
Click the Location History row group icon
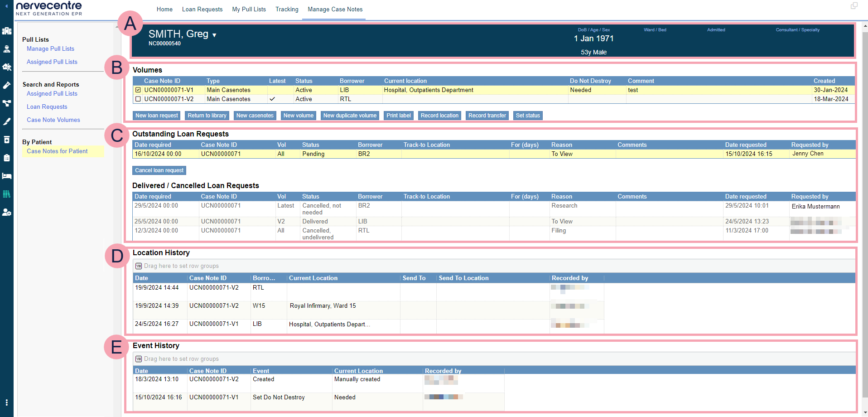139,266
